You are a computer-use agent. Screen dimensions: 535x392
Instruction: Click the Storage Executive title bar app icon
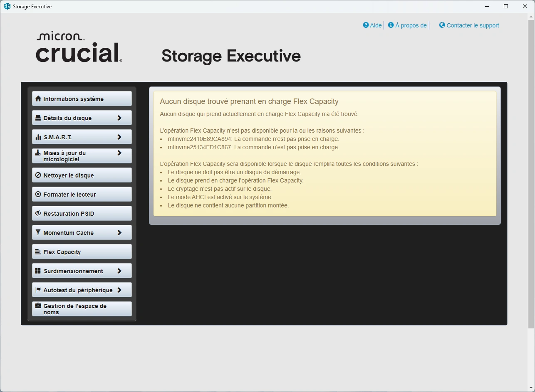[7, 6]
